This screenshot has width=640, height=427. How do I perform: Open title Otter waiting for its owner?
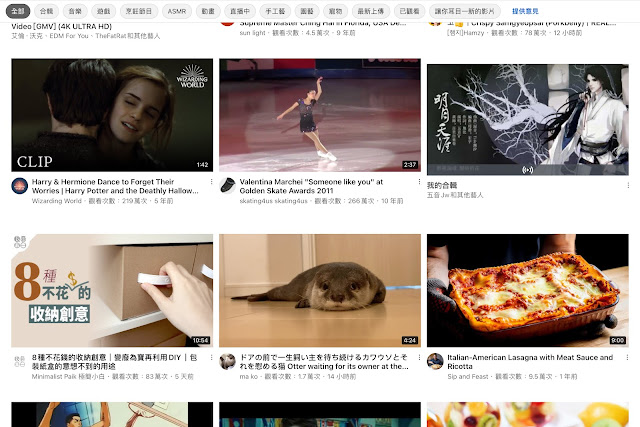[324, 362]
